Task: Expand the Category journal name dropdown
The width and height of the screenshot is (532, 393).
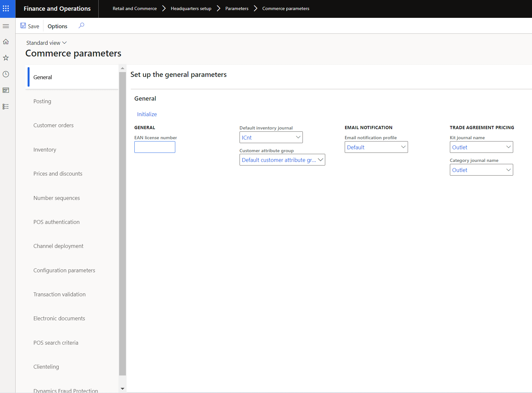Action: coord(508,170)
